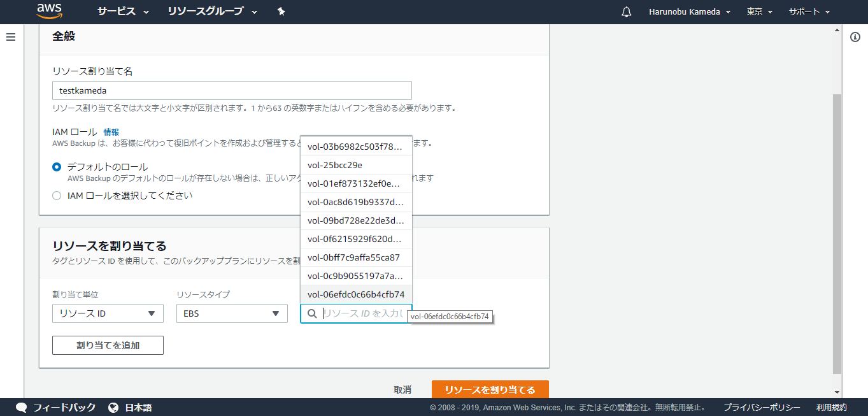Choose vol-0f6215929f620d… from the list
This screenshot has width=868, height=416.
pyautogui.click(x=356, y=239)
